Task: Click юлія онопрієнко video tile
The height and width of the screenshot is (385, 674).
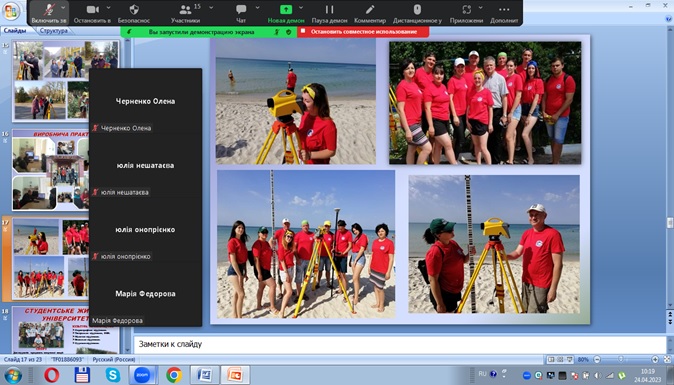Action: [x=145, y=229]
